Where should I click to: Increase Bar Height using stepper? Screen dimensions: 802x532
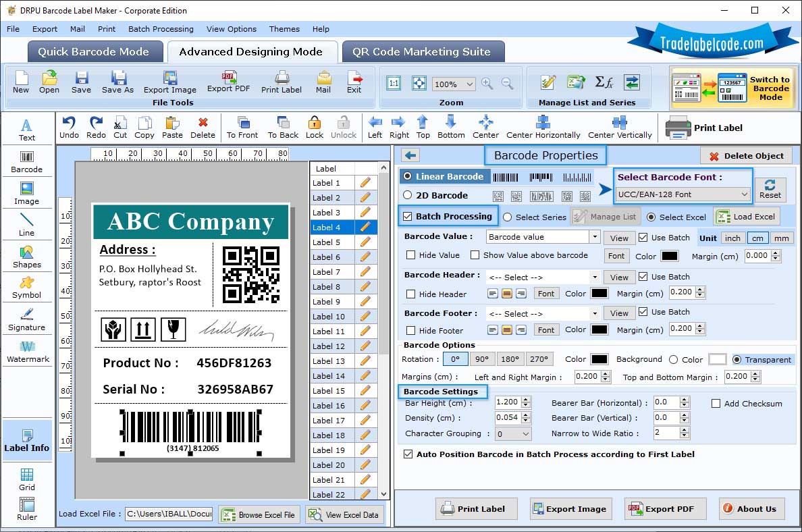coord(526,400)
